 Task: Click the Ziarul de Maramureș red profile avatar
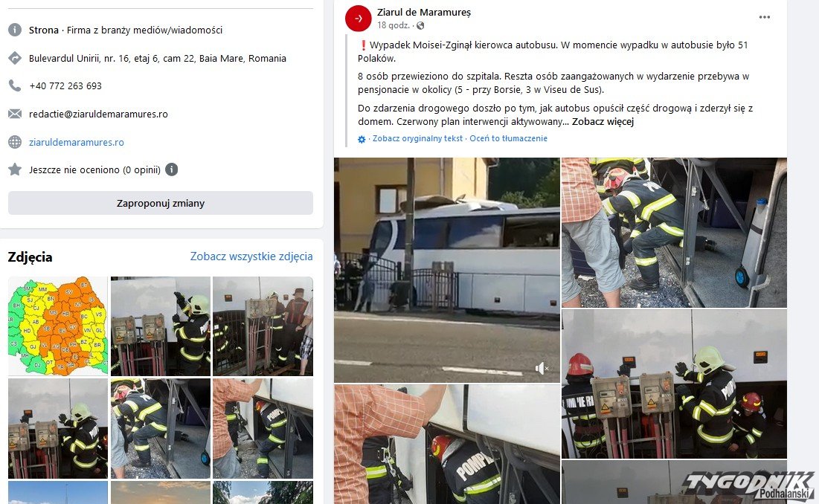[359, 19]
